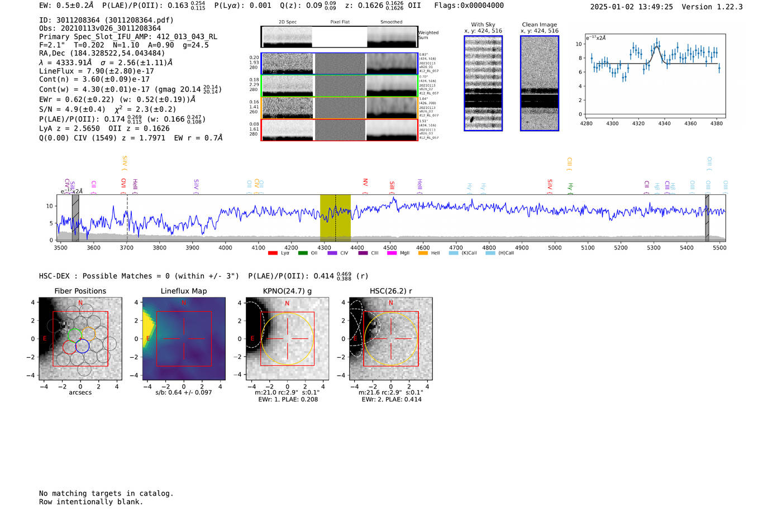The width and height of the screenshot is (782, 532).
Task: Select the red-framed 2D spectrum row
Action: tap(339, 130)
